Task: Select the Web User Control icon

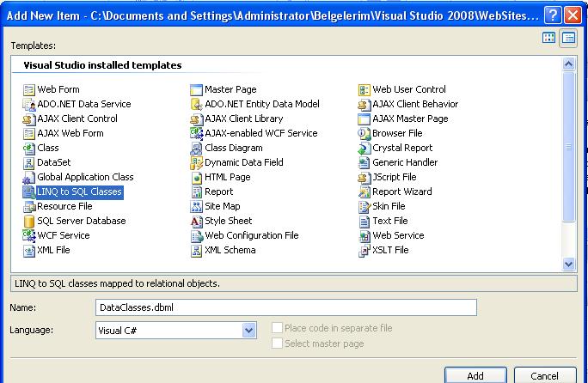Action: pos(364,90)
